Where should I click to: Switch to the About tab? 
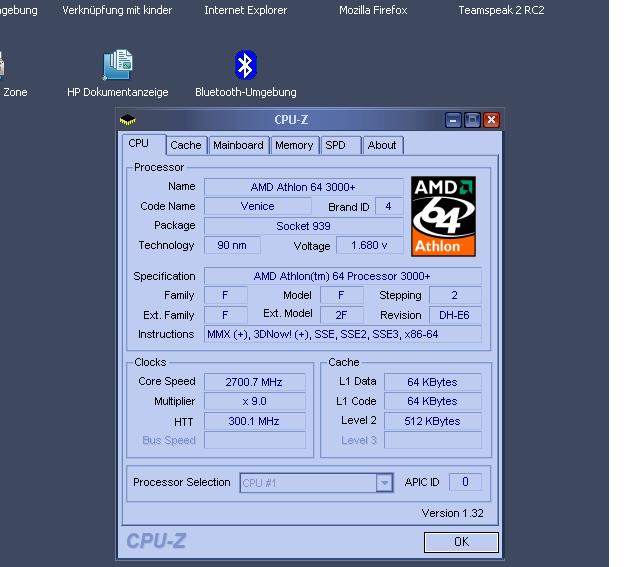[x=382, y=145]
